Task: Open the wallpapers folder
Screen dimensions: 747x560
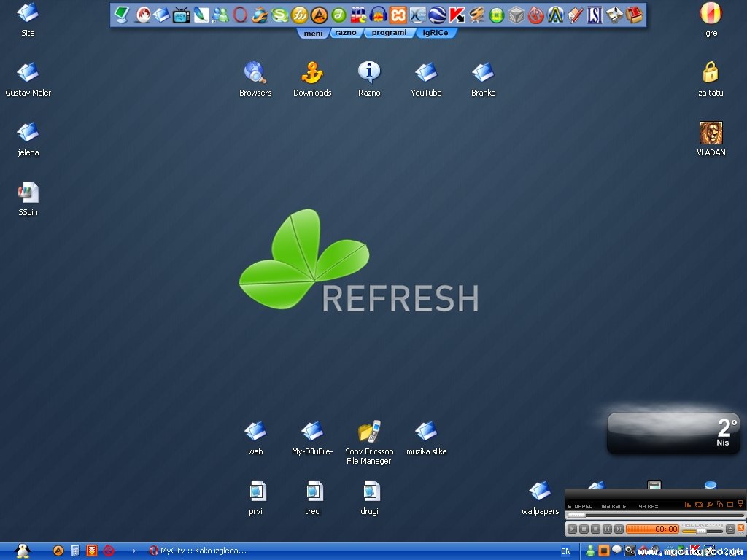Action: tap(541, 497)
